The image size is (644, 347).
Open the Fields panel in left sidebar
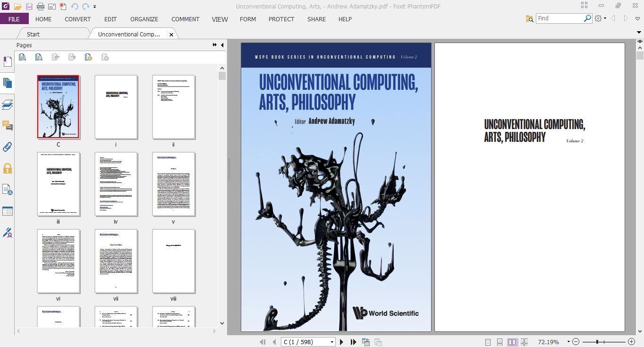[7, 211]
